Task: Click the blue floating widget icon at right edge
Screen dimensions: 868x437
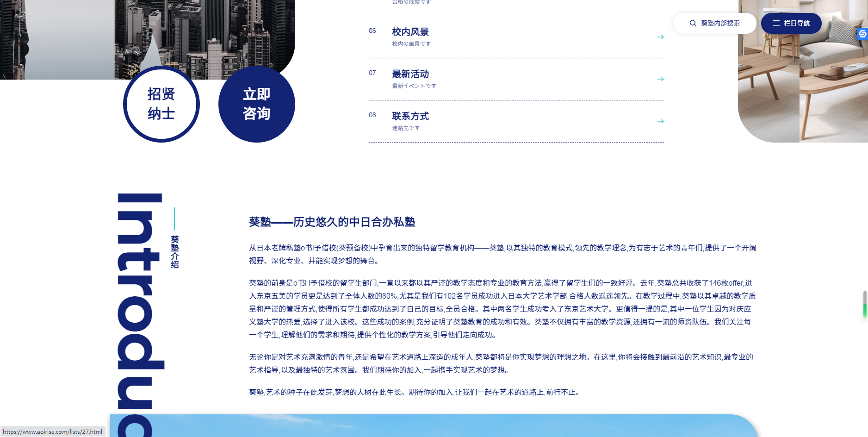Action: (862, 34)
